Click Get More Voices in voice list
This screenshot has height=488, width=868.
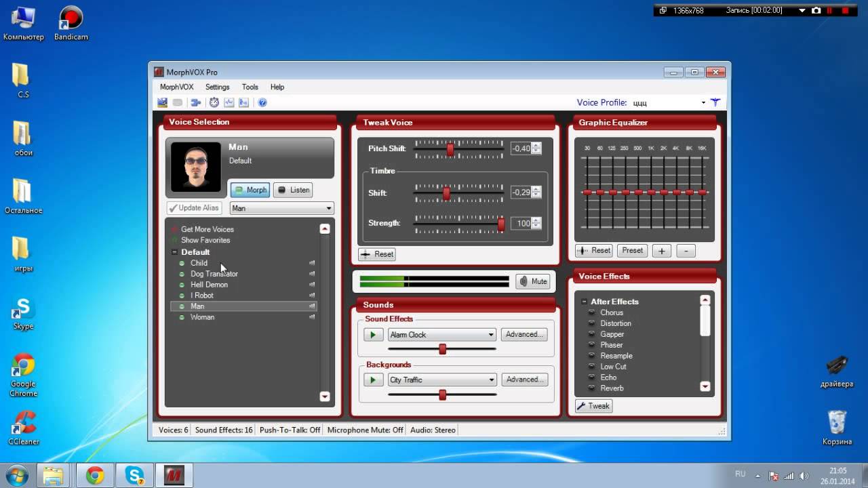click(x=207, y=229)
